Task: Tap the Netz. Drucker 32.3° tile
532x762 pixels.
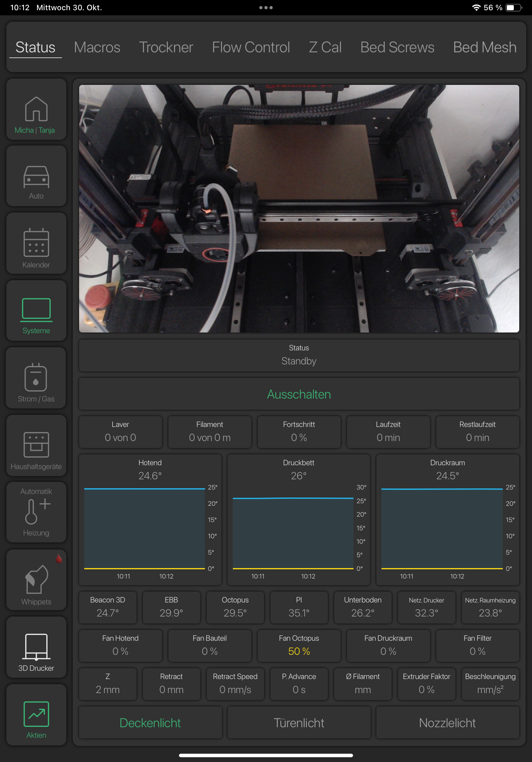Action: 426,607
